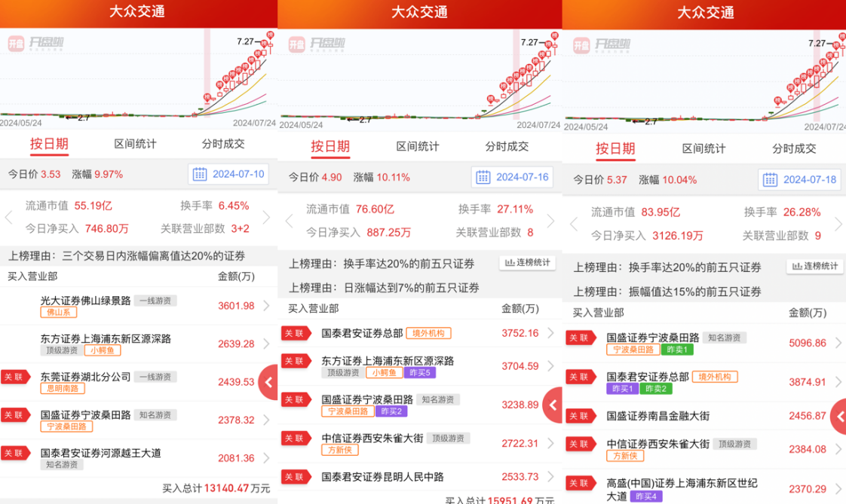Open the calendar icon beside 2024-07-10
Screen dimensions: 846x504
click(x=200, y=174)
